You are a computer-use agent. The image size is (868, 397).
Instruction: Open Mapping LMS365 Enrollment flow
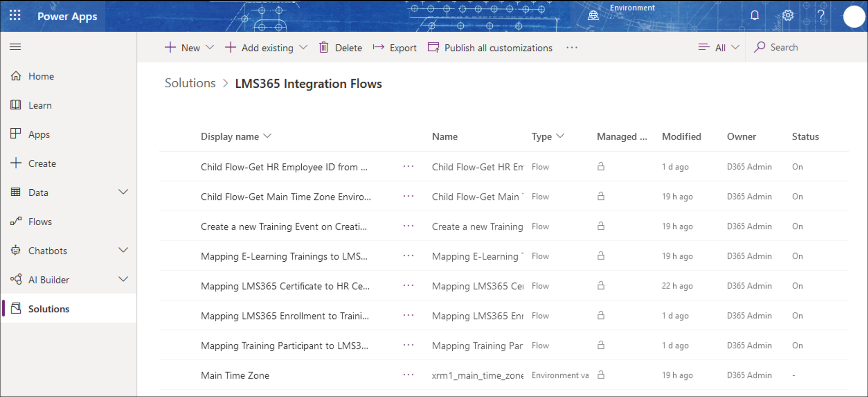click(x=285, y=316)
